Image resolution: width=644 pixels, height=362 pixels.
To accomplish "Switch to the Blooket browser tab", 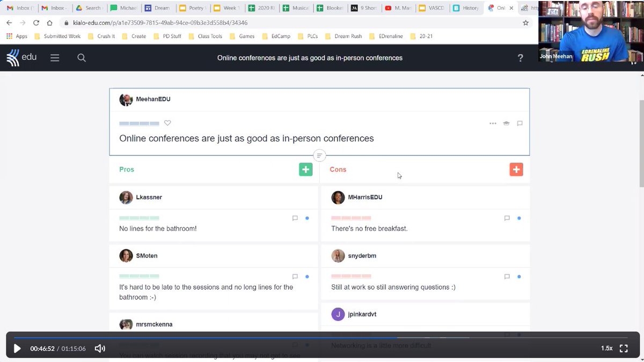I will (330, 8).
